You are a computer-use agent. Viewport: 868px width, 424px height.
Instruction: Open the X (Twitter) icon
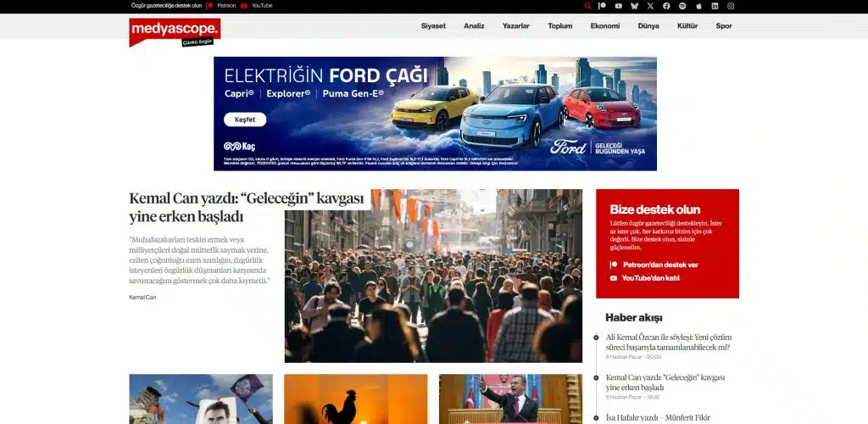point(650,6)
